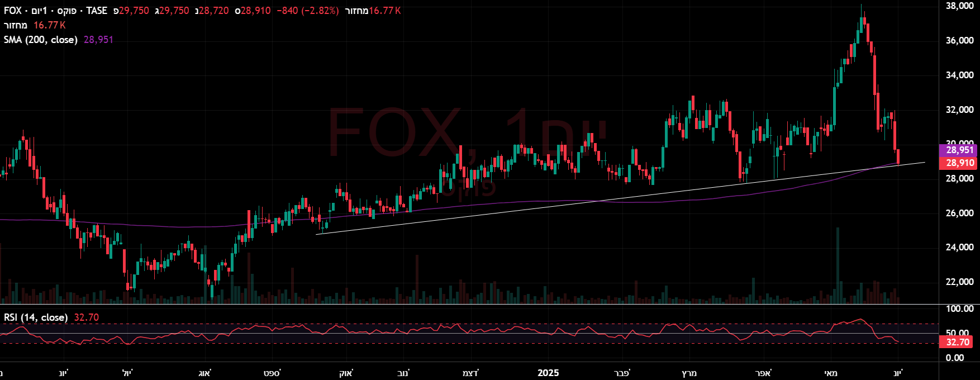
Task: Click the דצמ' month label on time axis
Action: [x=470, y=373]
